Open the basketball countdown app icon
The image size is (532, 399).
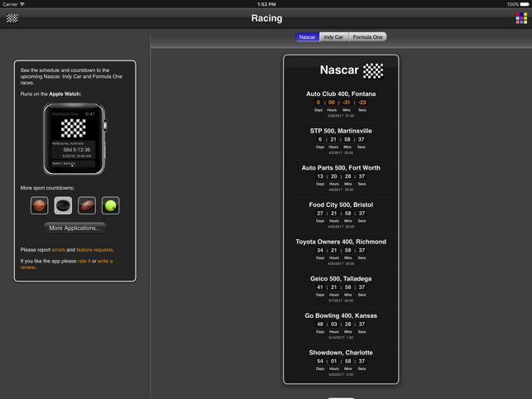40,205
